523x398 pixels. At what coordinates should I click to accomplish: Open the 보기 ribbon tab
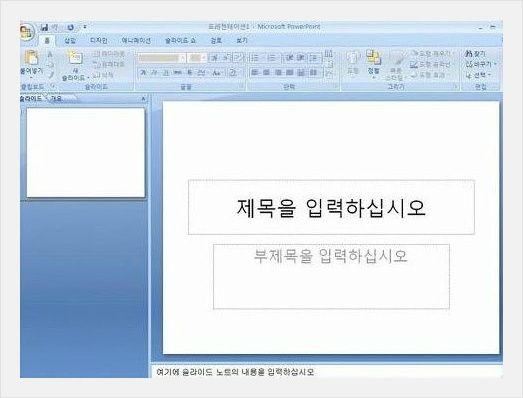coord(242,40)
